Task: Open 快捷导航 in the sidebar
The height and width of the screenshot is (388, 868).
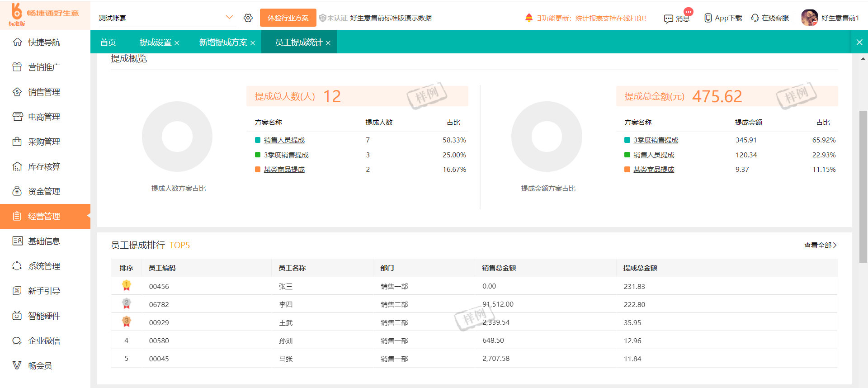Action: pyautogui.click(x=44, y=42)
